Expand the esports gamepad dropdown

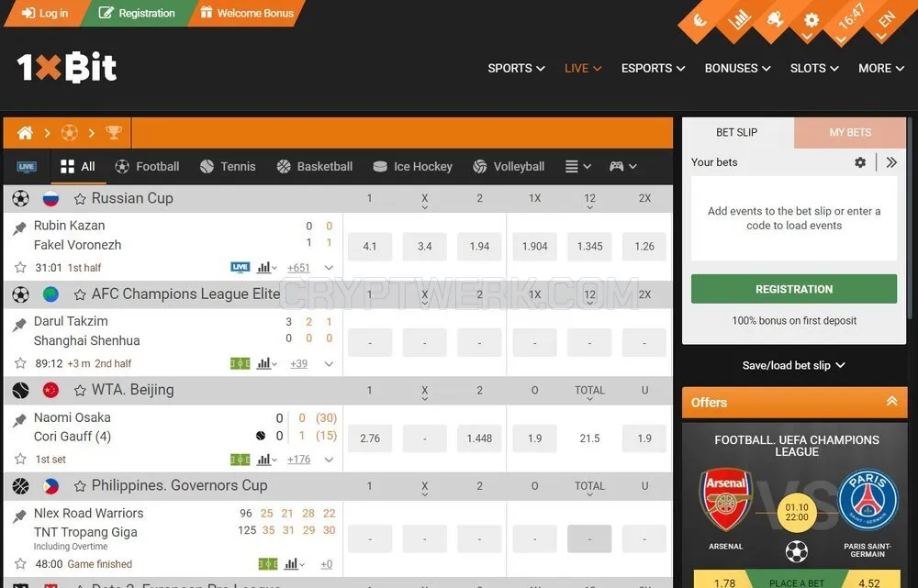coord(622,167)
